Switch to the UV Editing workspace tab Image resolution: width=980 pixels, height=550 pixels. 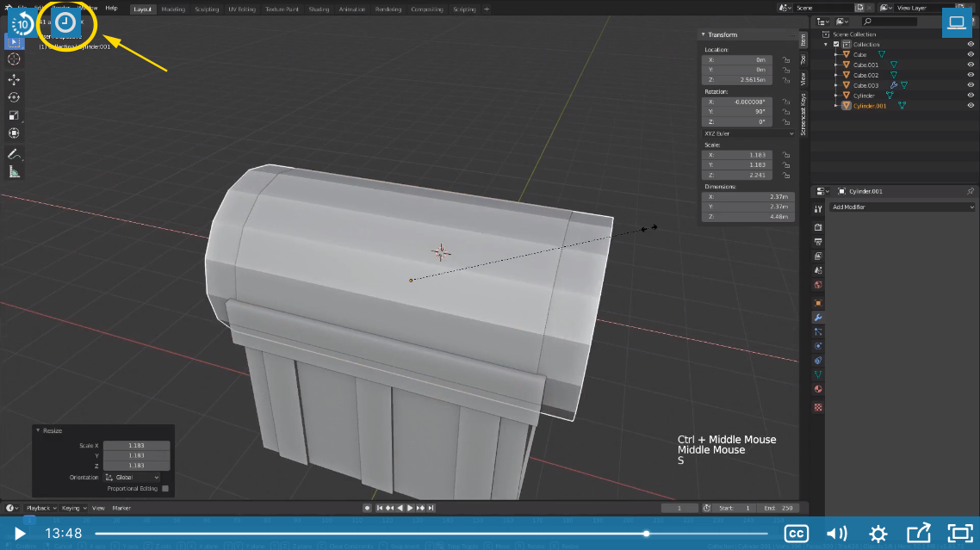[242, 9]
